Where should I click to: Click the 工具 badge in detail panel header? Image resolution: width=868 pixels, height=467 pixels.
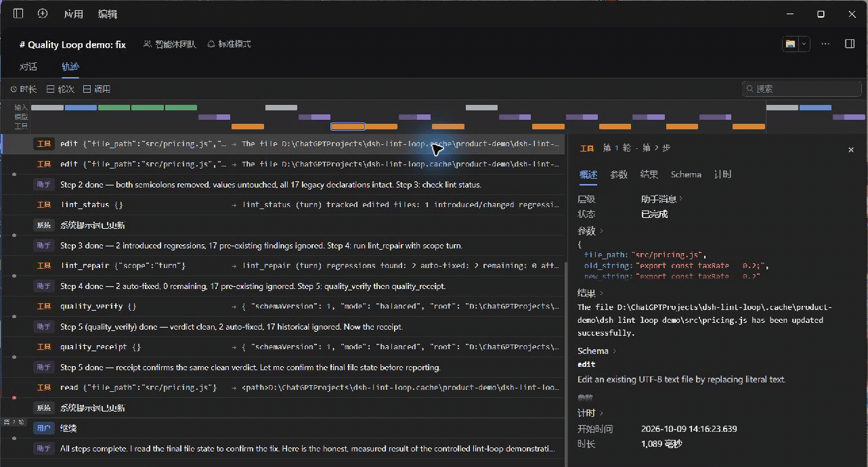pyautogui.click(x=587, y=148)
